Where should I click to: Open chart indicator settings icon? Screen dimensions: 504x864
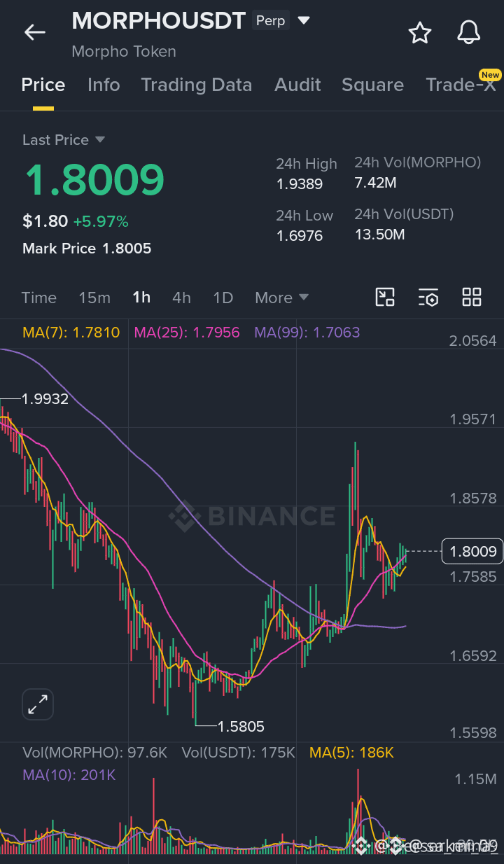click(x=428, y=297)
